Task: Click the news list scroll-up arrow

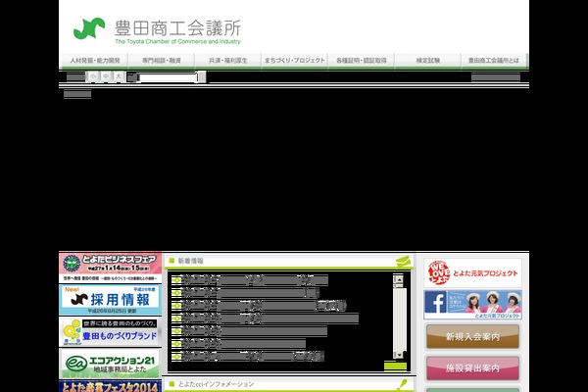Action: [399, 279]
